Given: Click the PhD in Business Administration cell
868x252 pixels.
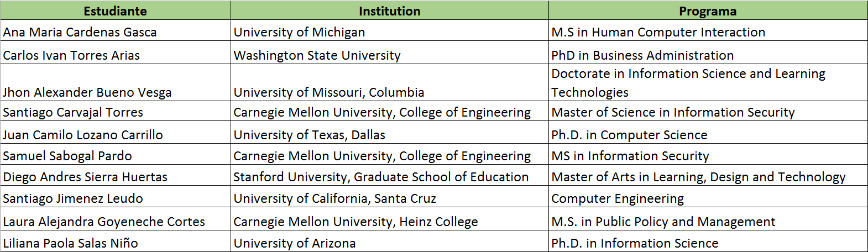Looking at the screenshot, I should 708,53.
